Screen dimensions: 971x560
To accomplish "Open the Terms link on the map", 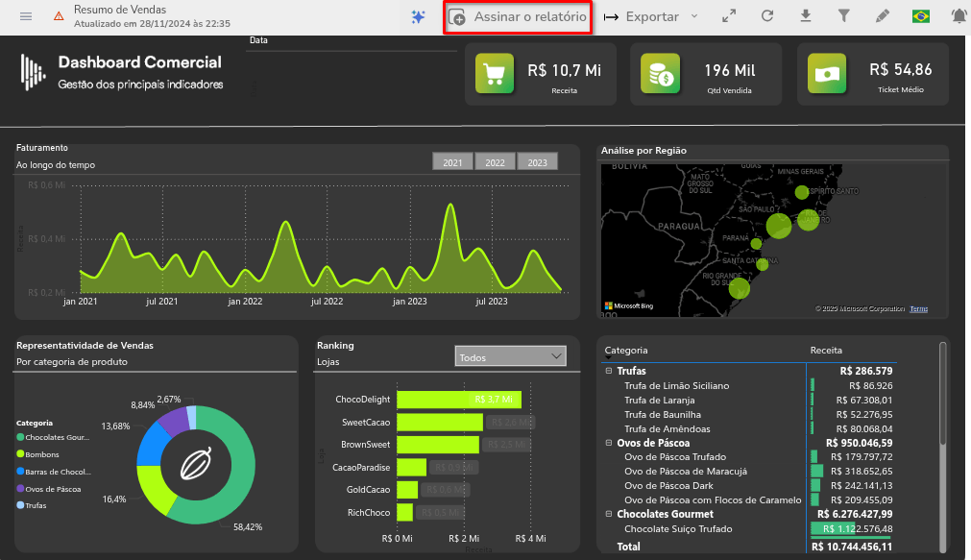I will click(918, 308).
